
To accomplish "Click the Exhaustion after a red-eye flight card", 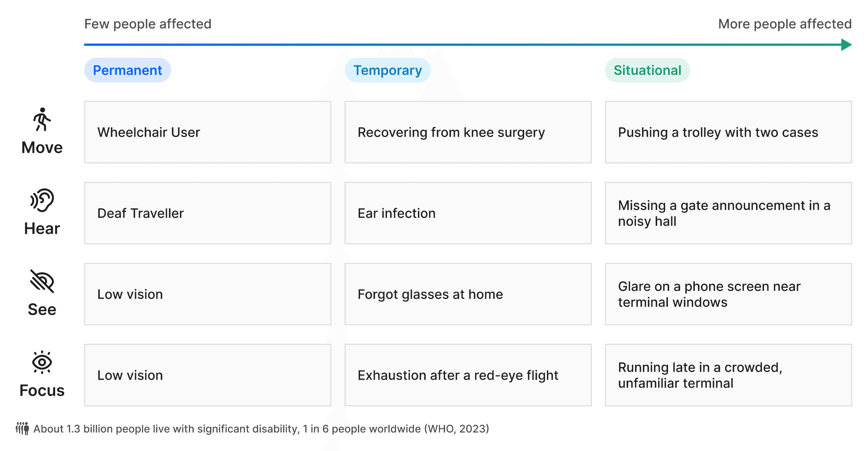I will point(468,375).
